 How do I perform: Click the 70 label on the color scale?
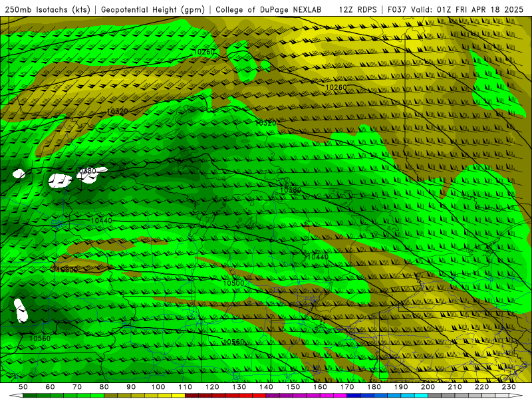coord(77,387)
